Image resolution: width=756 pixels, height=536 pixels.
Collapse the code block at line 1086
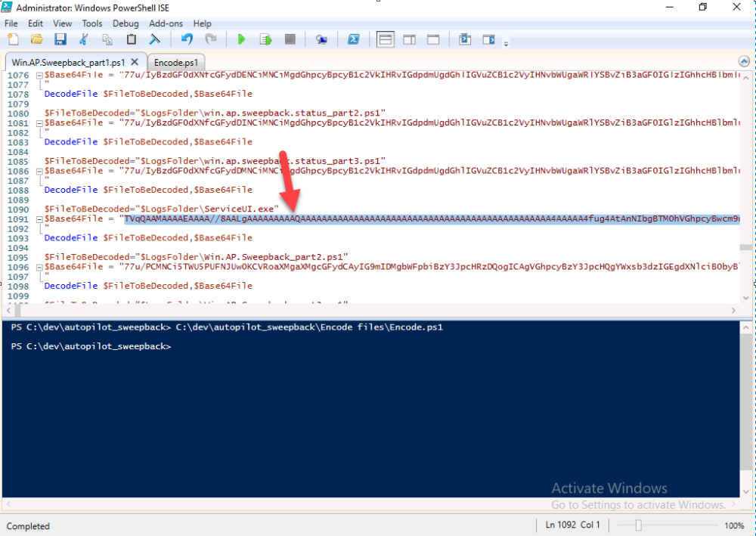point(39,171)
